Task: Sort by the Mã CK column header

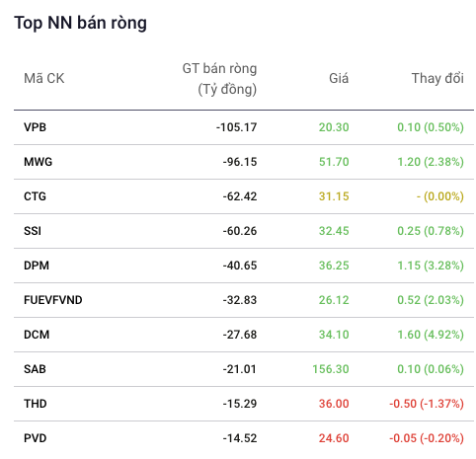Action: (44, 79)
